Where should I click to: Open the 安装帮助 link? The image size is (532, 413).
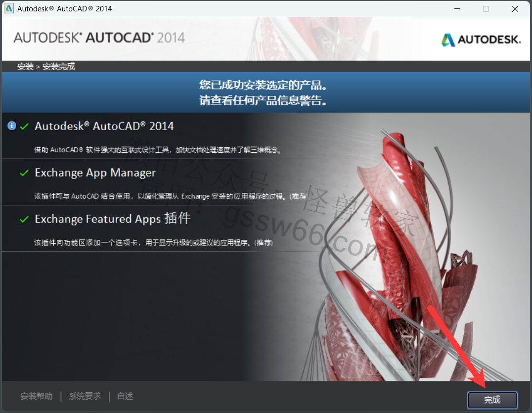tap(36, 396)
